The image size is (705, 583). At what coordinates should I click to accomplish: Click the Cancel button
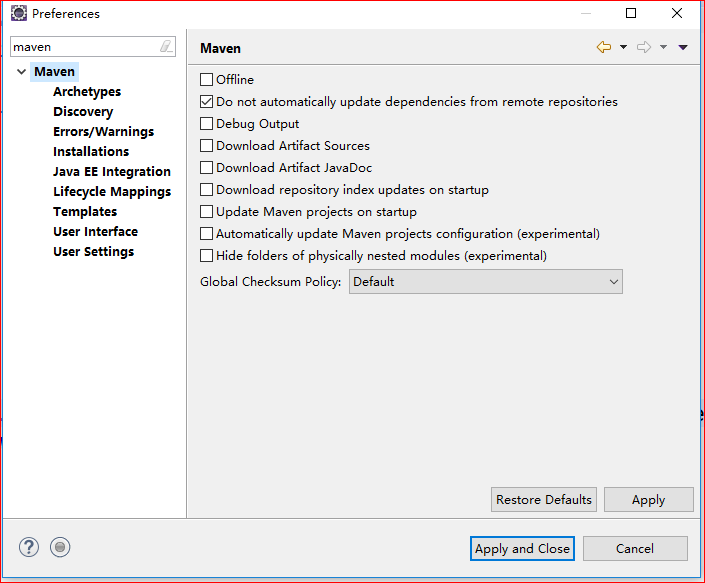tap(635, 548)
